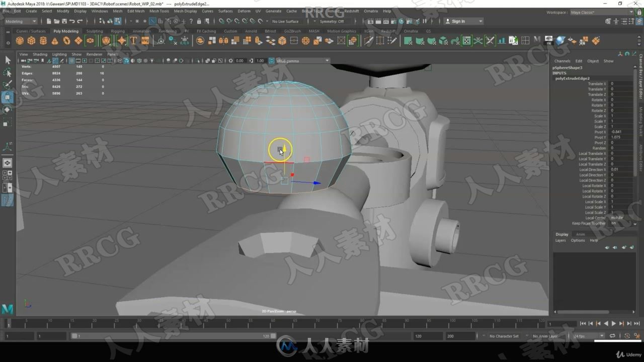The width and height of the screenshot is (644, 362).
Task: Click the go to start of playback button
Action: tap(583, 324)
